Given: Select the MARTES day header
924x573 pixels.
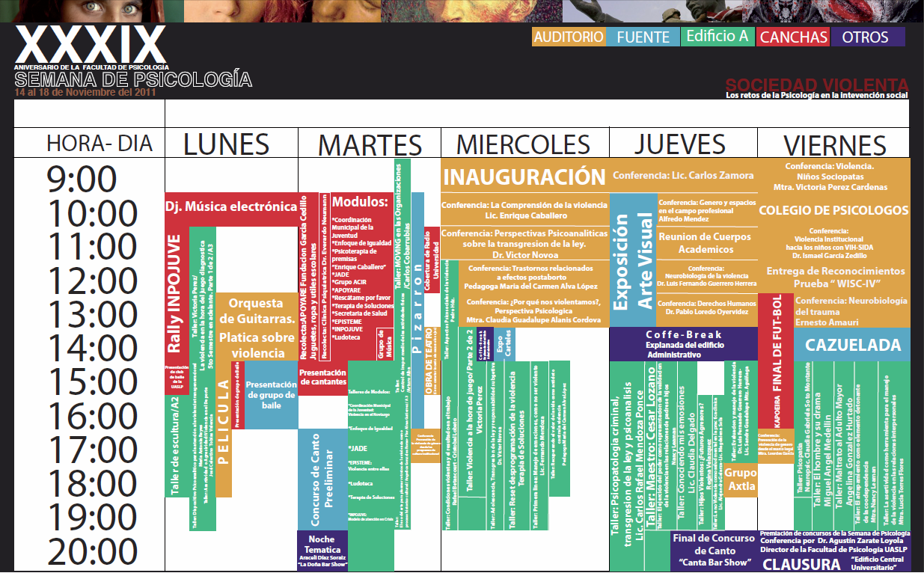Looking at the screenshot, I should click(x=370, y=144).
